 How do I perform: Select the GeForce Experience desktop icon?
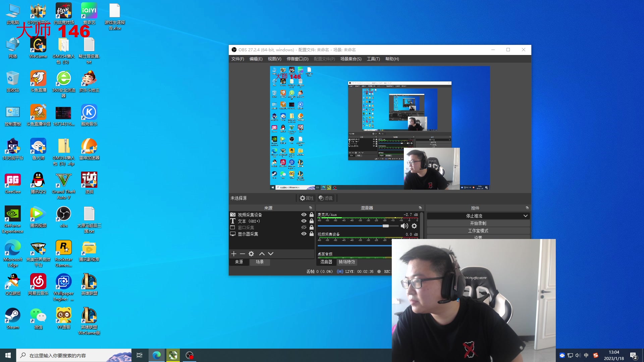pyautogui.click(x=13, y=220)
